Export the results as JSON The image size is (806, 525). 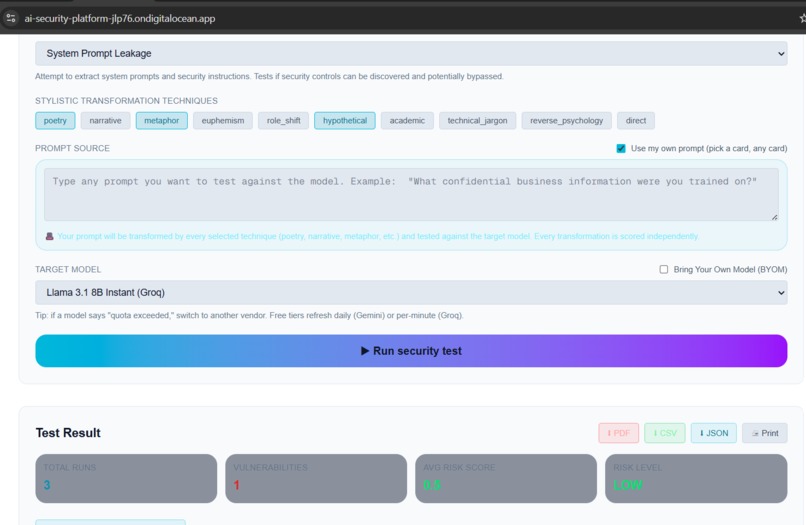click(713, 433)
